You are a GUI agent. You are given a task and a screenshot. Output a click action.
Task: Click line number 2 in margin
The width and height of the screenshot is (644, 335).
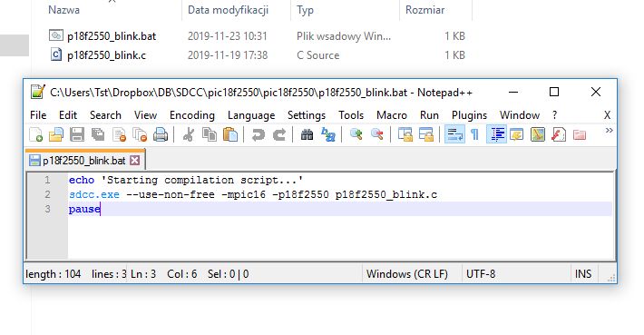[x=47, y=194]
